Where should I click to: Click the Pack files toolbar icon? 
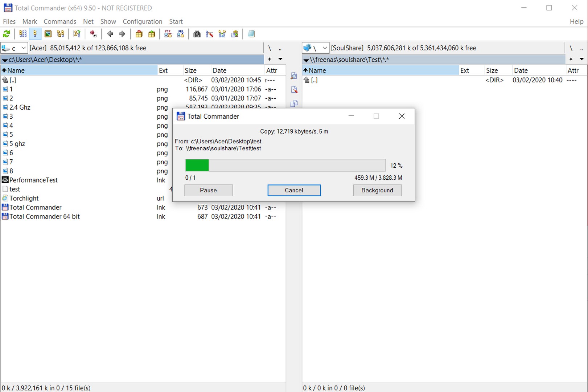(x=139, y=34)
